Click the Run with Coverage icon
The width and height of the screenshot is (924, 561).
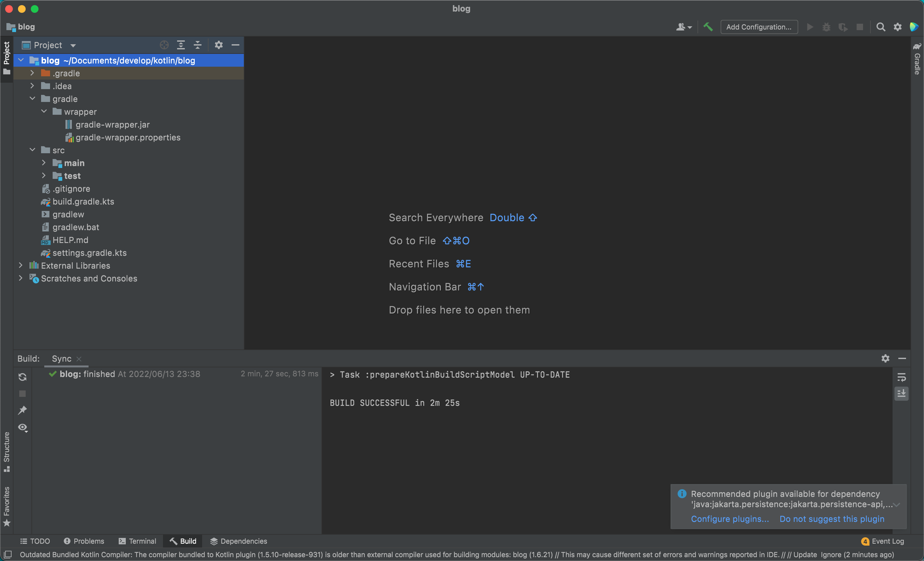pyautogui.click(x=843, y=27)
